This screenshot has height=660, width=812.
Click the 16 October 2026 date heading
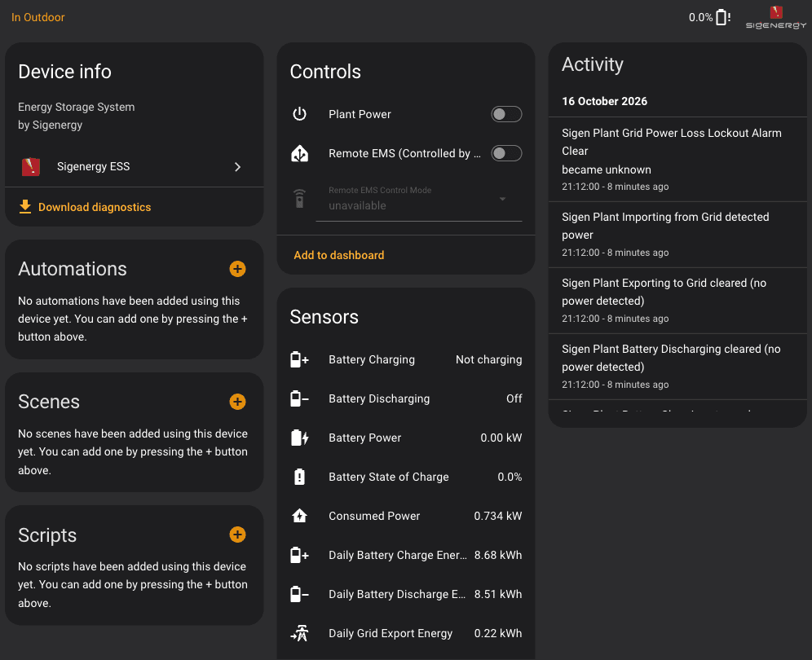coord(604,101)
